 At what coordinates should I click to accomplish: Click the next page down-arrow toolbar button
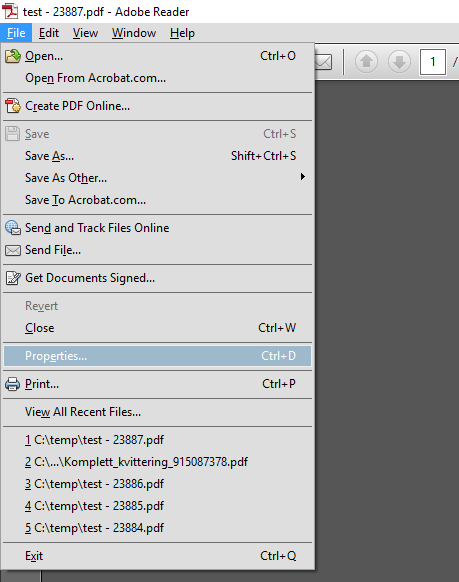point(399,61)
